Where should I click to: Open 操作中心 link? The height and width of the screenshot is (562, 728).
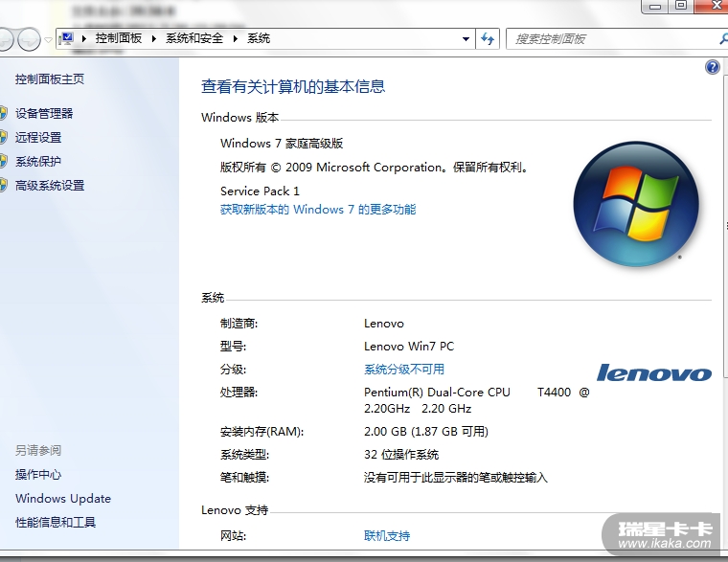point(38,474)
